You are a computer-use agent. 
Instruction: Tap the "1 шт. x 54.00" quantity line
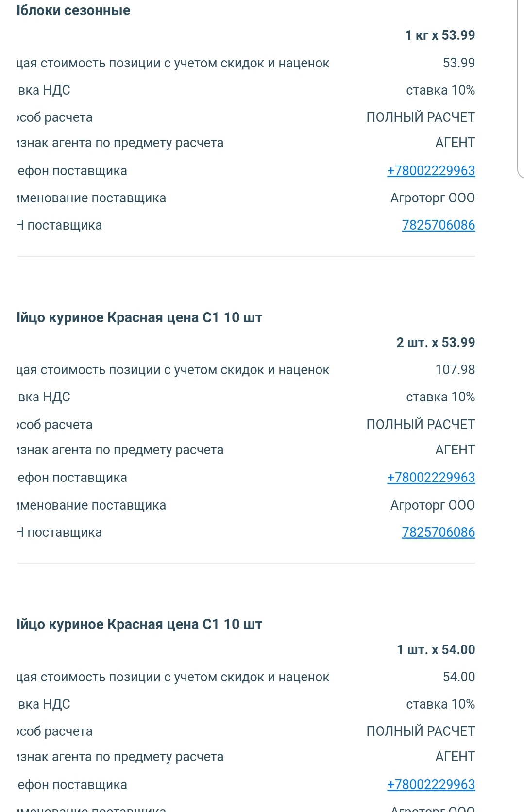[435, 650]
